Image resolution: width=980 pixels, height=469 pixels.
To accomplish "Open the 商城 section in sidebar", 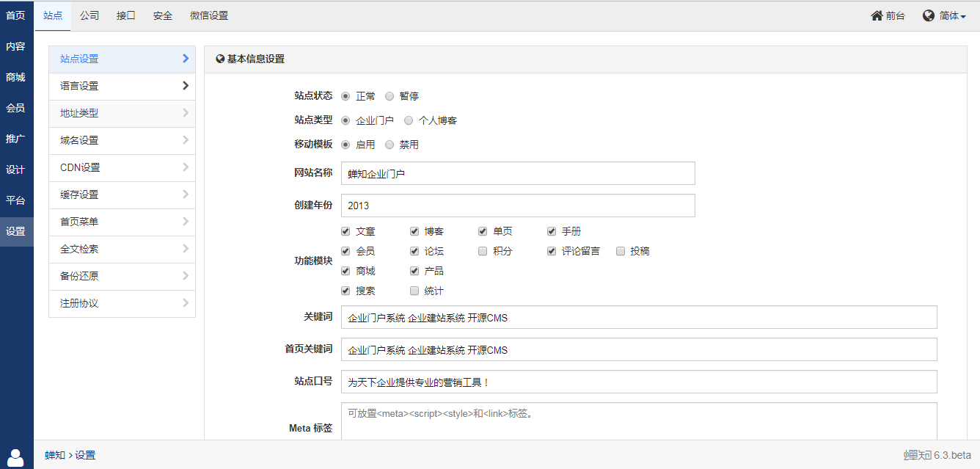I will pyautogui.click(x=15, y=76).
